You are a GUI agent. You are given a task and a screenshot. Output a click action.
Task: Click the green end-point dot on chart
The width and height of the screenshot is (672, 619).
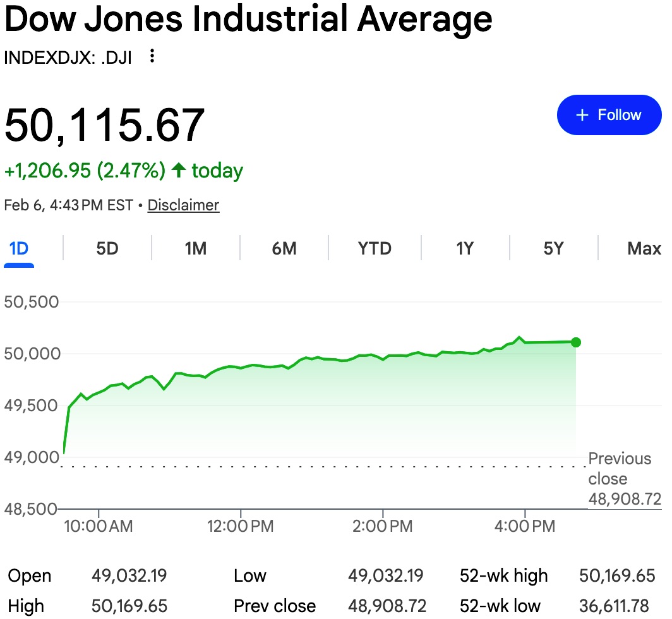pos(575,342)
